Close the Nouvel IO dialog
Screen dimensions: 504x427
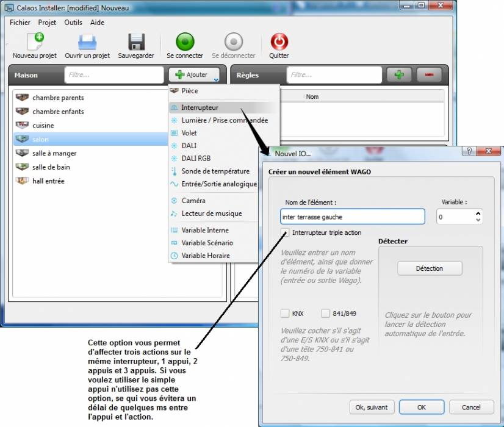point(489,151)
